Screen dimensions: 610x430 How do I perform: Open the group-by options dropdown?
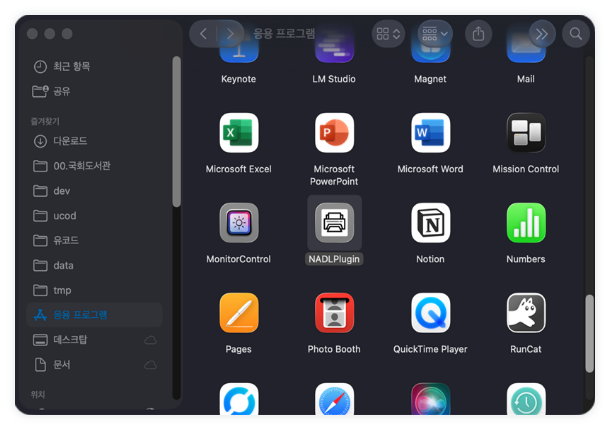click(435, 34)
